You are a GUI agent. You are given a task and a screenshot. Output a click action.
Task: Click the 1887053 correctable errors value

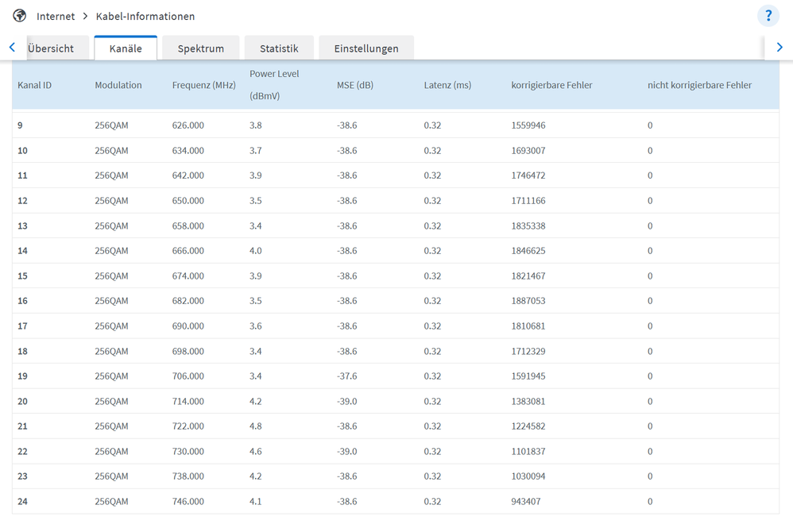pyautogui.click(x=528, y=301)
